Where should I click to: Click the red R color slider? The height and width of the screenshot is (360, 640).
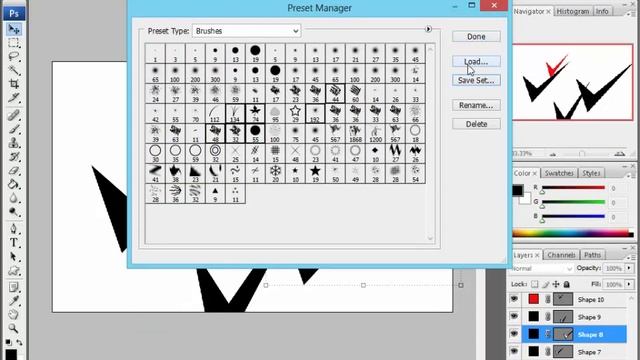click(x=573, y=187)
